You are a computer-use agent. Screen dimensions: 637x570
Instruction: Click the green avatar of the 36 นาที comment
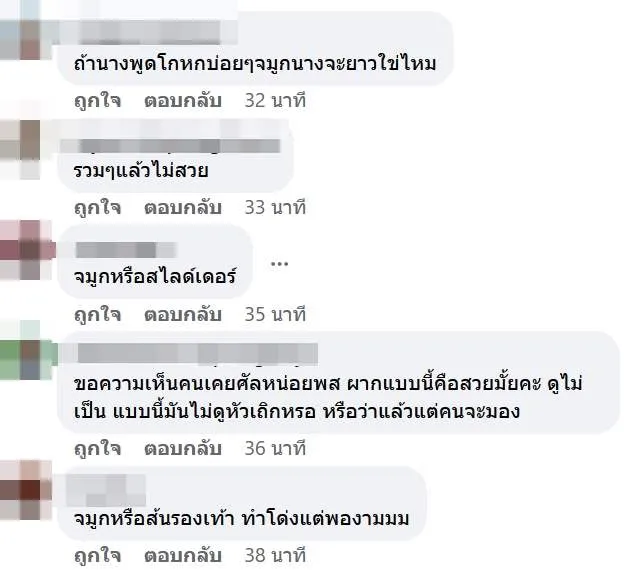[27, 350]
